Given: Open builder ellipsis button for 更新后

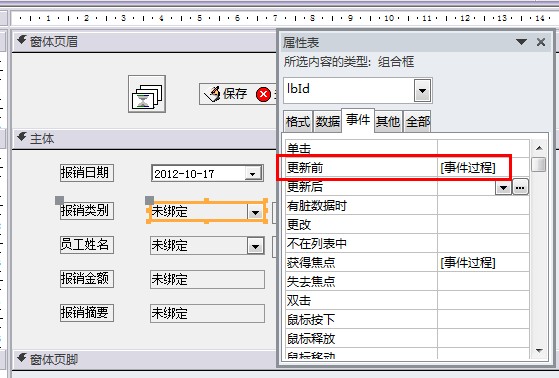Looking at the screenshot, I should pos(520,187).
